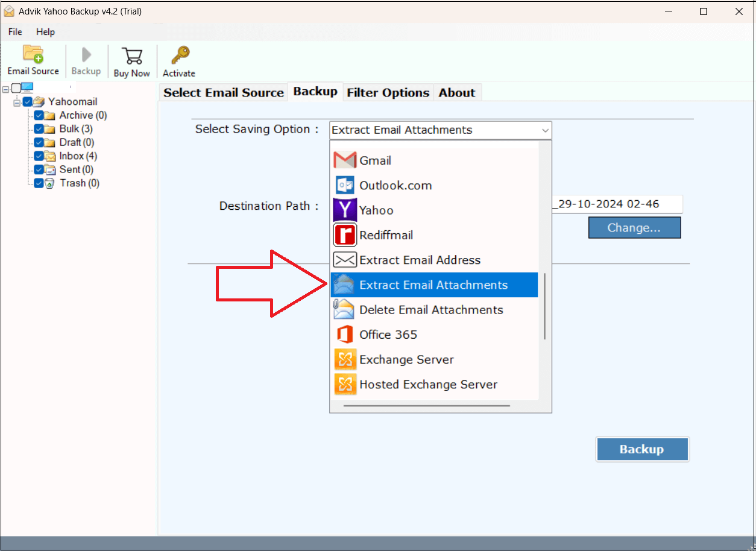
Task: Click the Inbox folder icon
Action: 51,156
